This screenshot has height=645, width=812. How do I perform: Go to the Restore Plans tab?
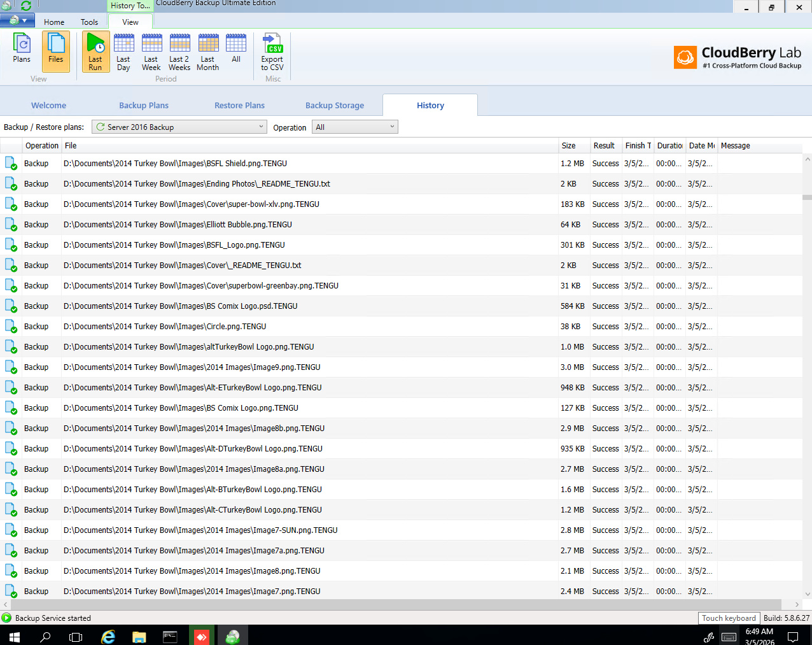240,106
